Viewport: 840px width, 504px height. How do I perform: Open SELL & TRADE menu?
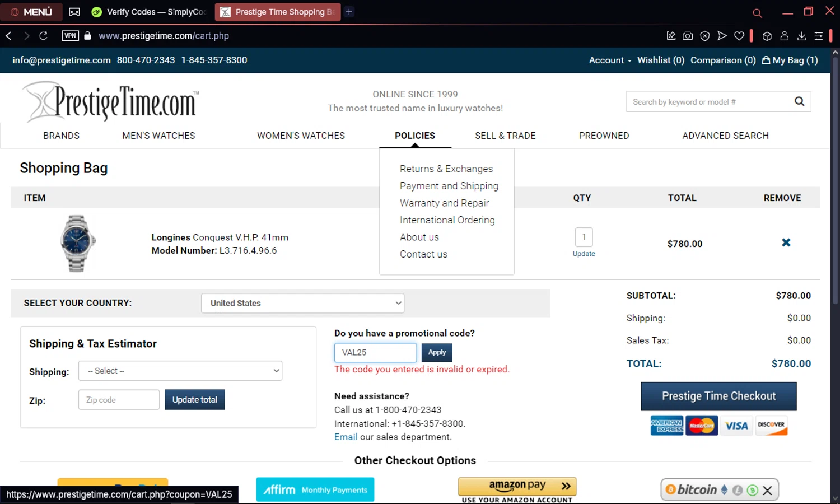(505, 136)
